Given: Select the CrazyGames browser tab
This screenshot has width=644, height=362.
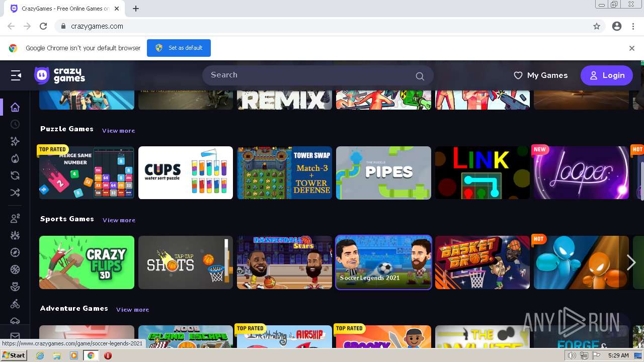Looking at the screenshot, I should click(65, 9).
